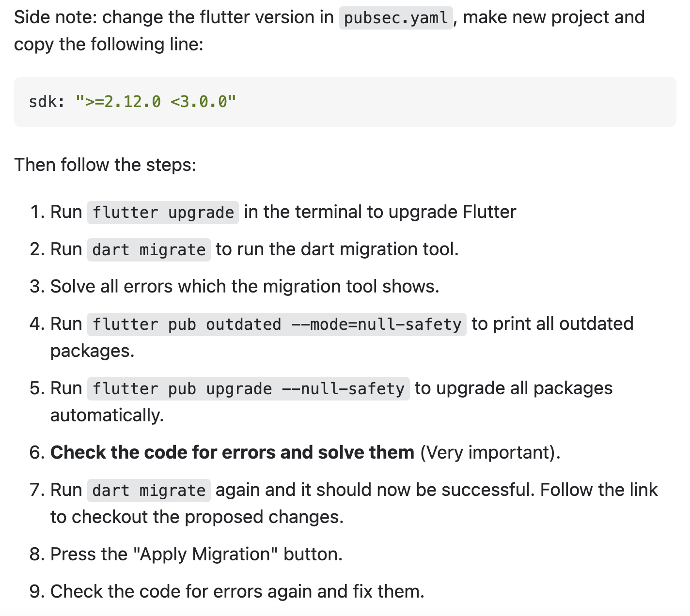
Task: Click the flutter pub upgrade --null-safety command
Action: pyautogui.click(x=248, y=389)
